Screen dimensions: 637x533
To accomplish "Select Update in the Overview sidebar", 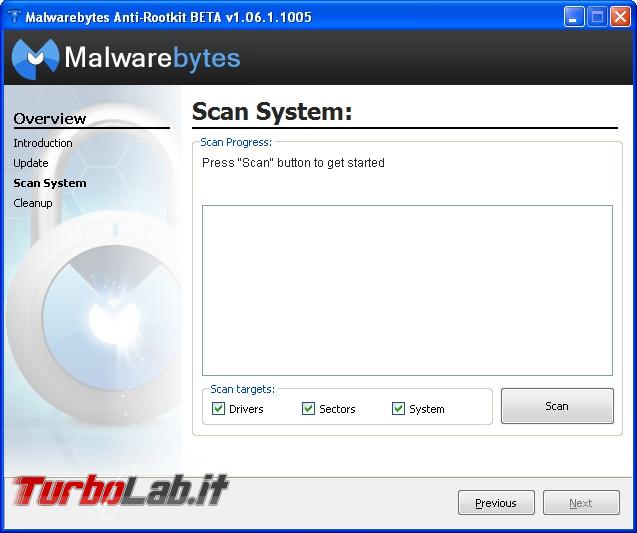I will tap(30, 163).
